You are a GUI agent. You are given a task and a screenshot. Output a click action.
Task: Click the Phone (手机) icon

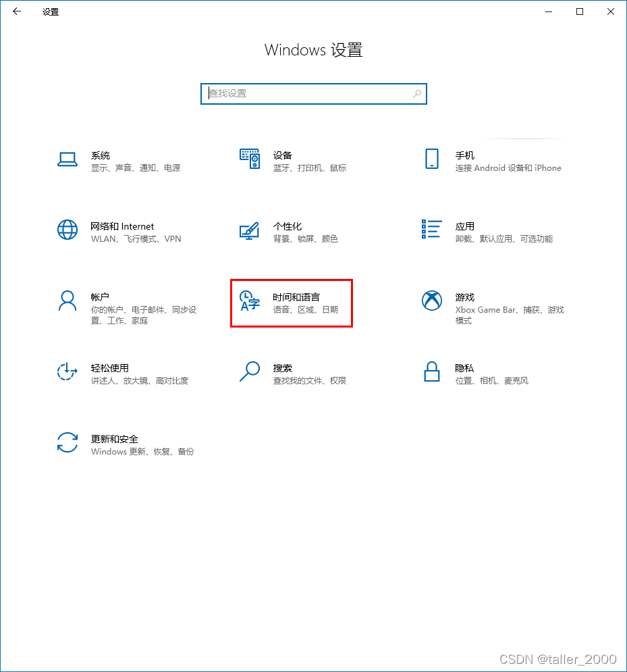click(432, 159)
